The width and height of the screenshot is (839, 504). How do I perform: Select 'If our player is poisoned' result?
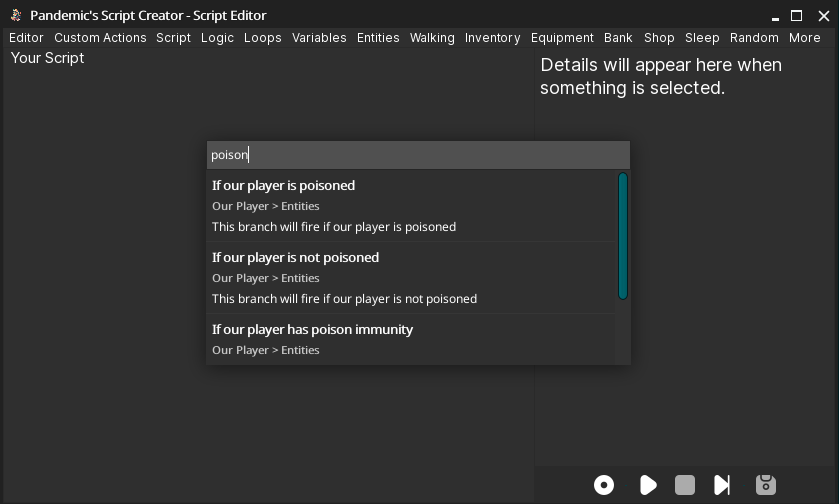tap(411, 206)
